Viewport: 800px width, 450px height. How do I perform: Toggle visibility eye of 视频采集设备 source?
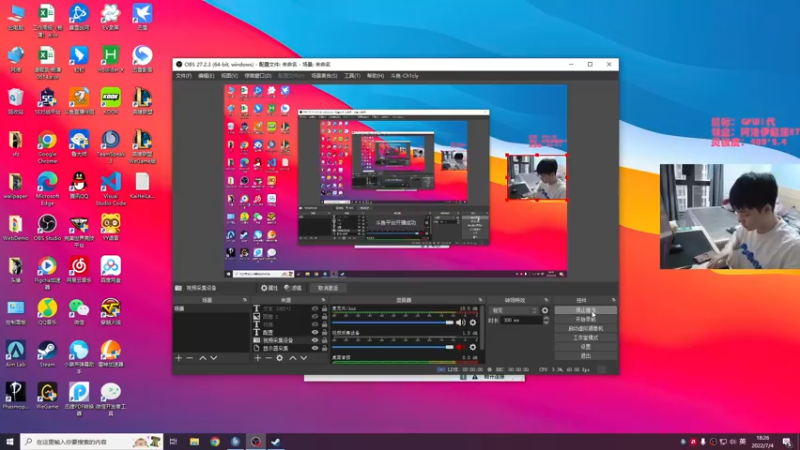(315, 340)
